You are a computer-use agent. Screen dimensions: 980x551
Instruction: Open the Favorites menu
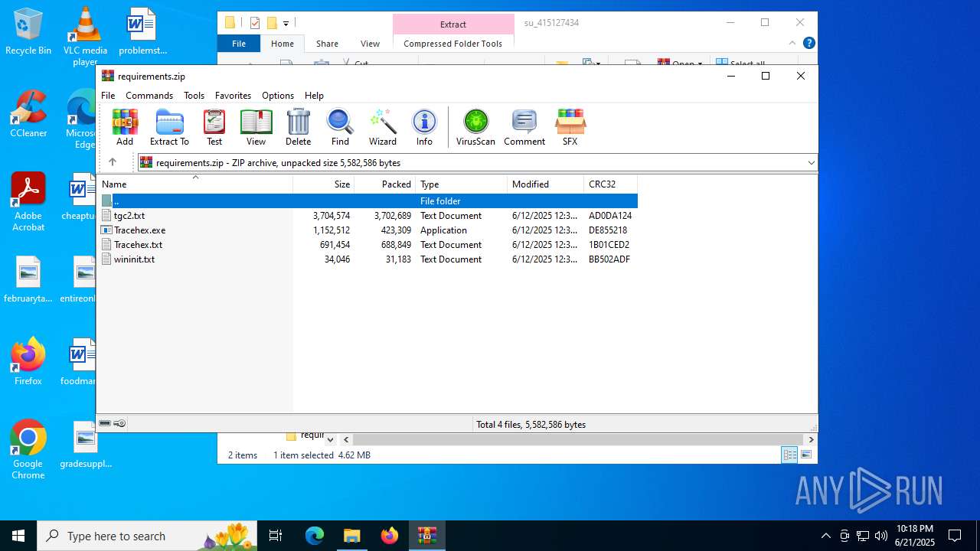(x=233, y=96)
